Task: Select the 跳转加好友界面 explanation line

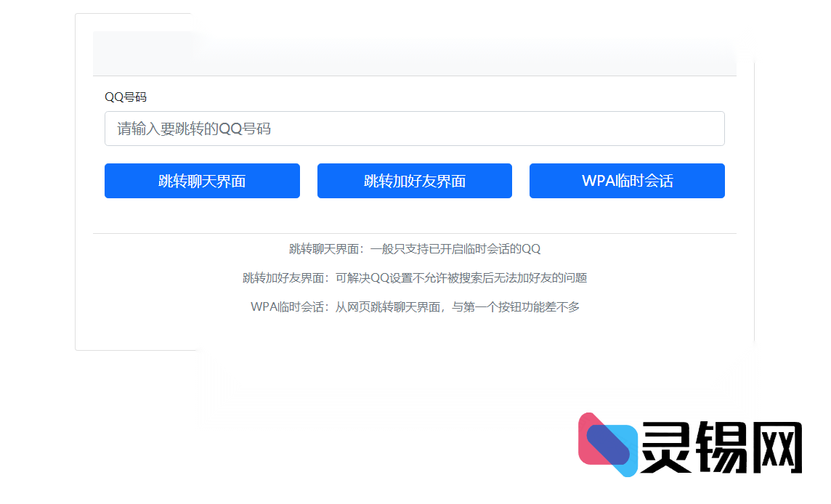Action: point(415,277)
